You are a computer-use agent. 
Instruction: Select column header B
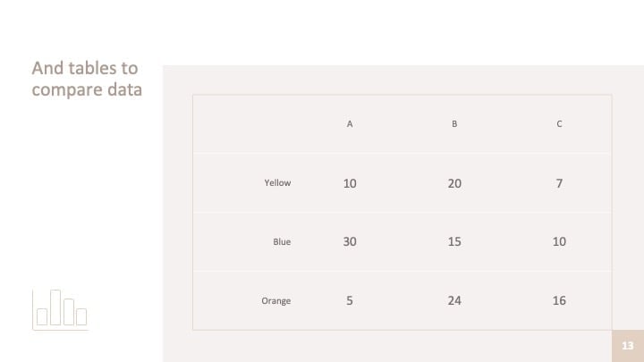454,124
